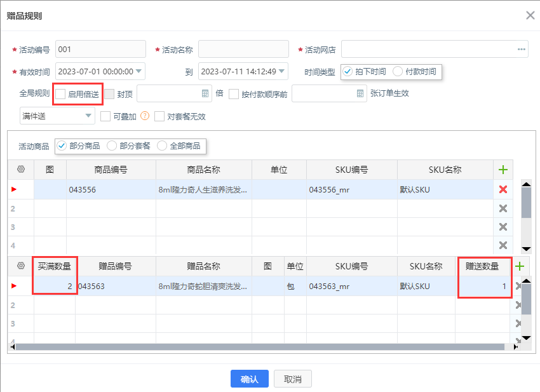Screen dimensions: 540x392
Task: Click the 封顶 multiplier input field
Action: click(x=174, y=93)
